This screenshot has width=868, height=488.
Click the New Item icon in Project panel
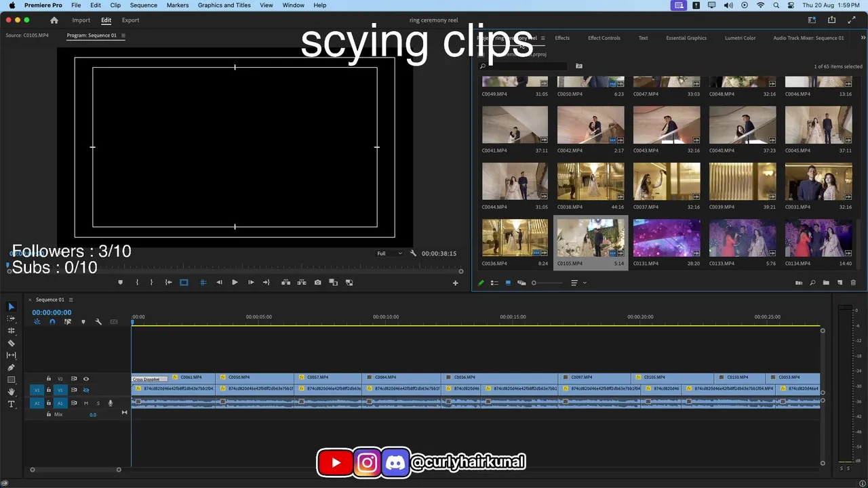tap(840, 283)
